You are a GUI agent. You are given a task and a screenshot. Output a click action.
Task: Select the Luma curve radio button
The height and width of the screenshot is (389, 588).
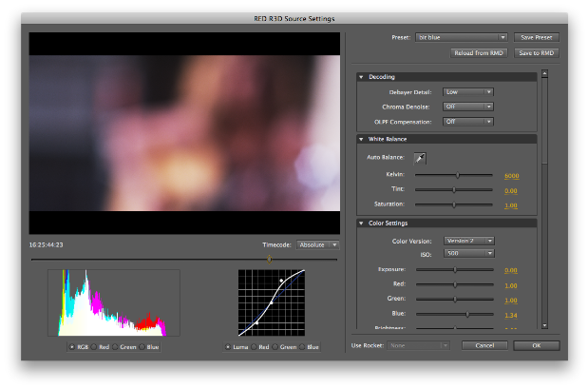coord(228,347)
